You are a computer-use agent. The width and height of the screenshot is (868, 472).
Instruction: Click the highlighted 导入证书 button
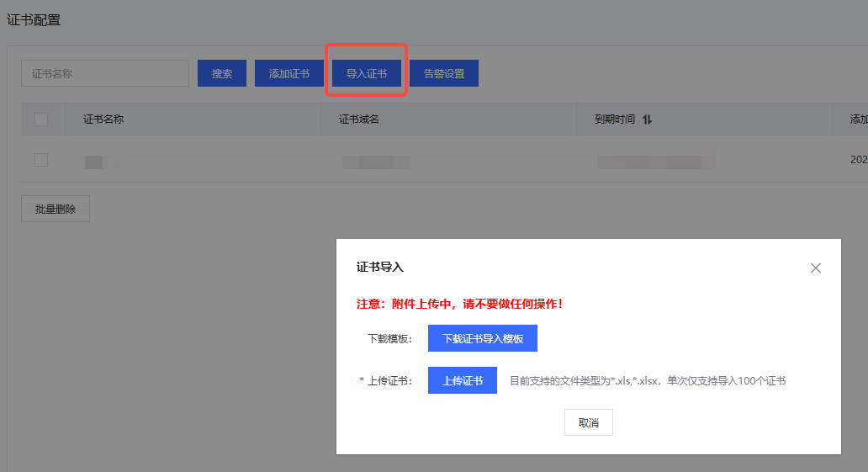click(367, 73)
